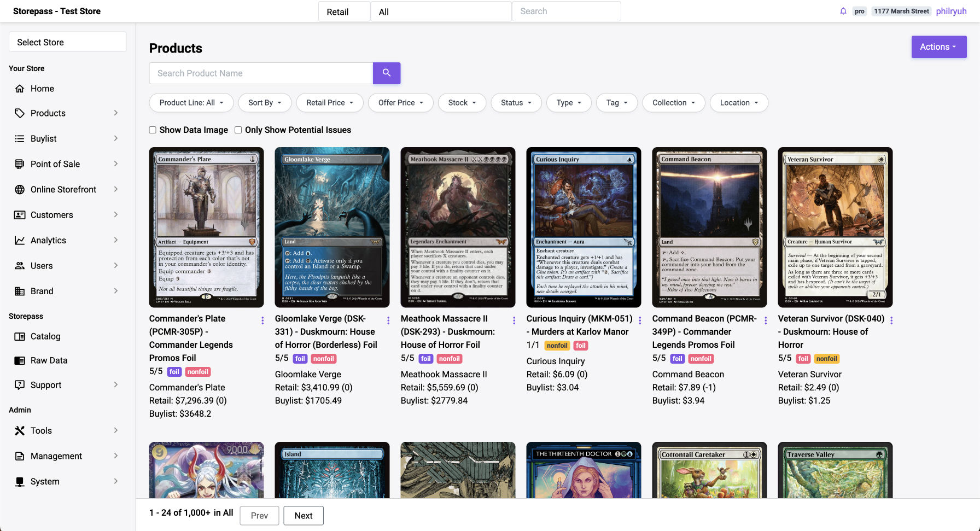The width and height of the screenshot is (980, 531).
Task: Open options menu for Veteran Survivor card
Action: 891,320
